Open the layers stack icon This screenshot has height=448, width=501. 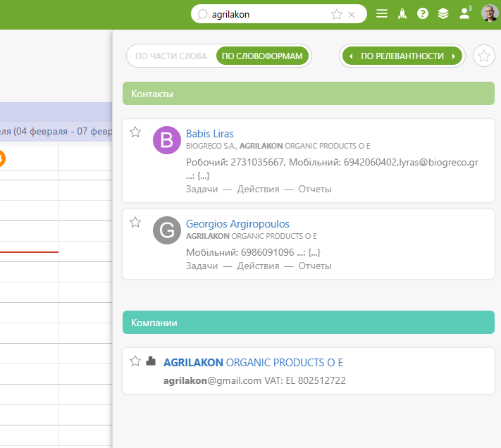point(443,13)
